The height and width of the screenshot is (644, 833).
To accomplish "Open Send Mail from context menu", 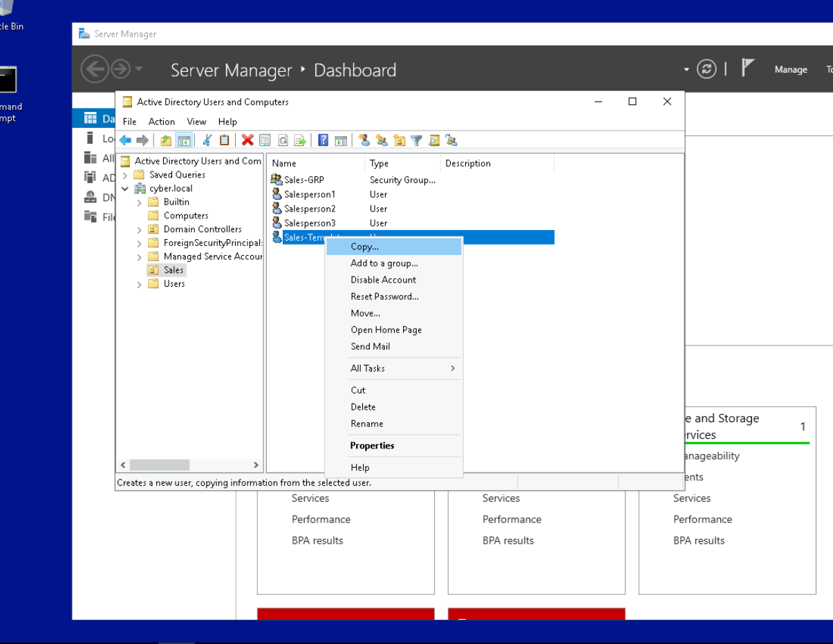I will pyautogui.click(x=393, y=346).
